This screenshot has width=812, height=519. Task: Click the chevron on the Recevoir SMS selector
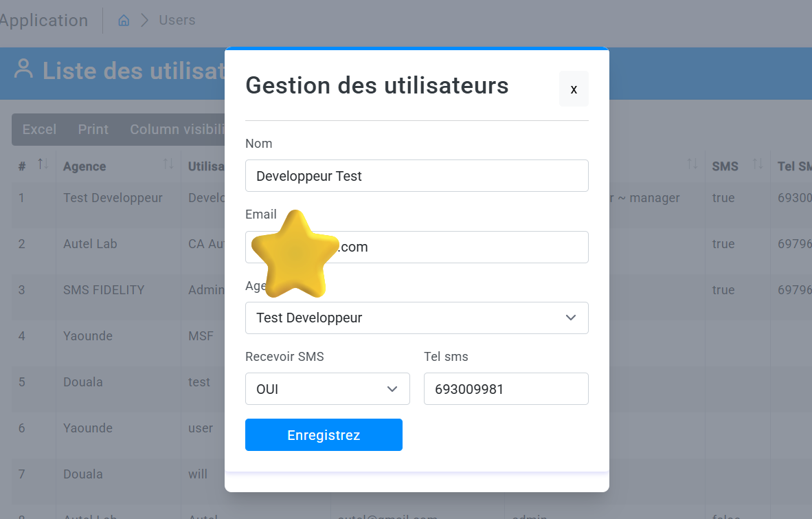tap(393, 388)
